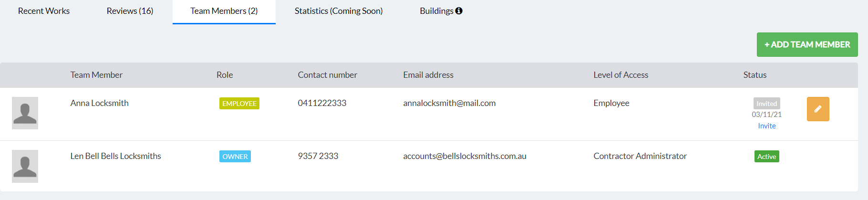This screenshot has width=868, height=200.
Task: Open the Recent Works tab
Action: pyautogui.click(x=44, y=11)
